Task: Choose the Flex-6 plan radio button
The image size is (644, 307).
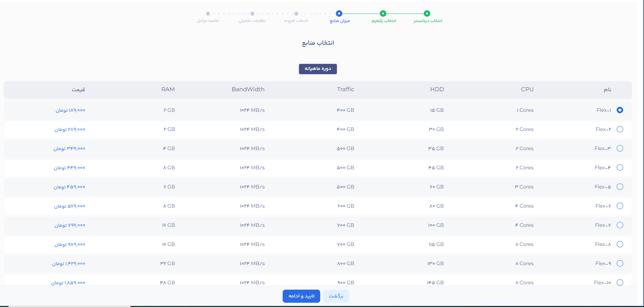Action: [620, 206]
